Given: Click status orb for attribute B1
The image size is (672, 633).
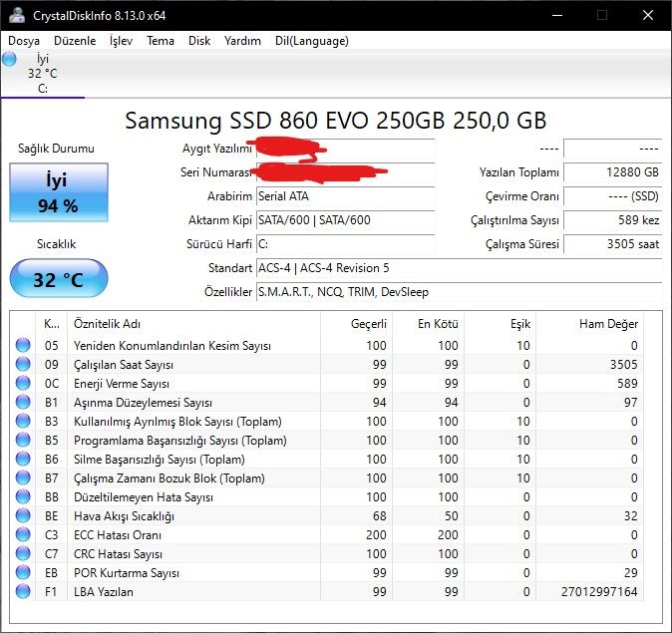Looking at the screenshot, I should click(x=23, y=402).
